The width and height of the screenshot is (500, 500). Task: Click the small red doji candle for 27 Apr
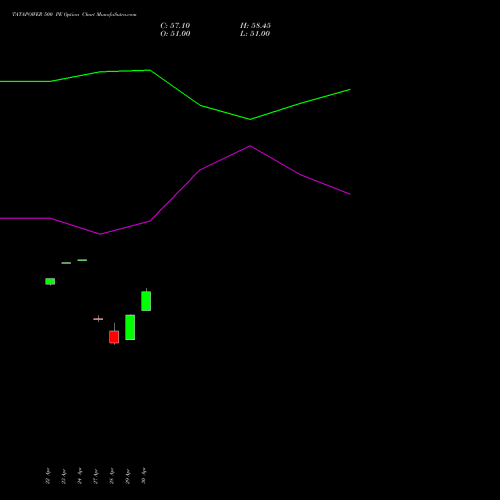pyautogui.click(x=98, y=319)
